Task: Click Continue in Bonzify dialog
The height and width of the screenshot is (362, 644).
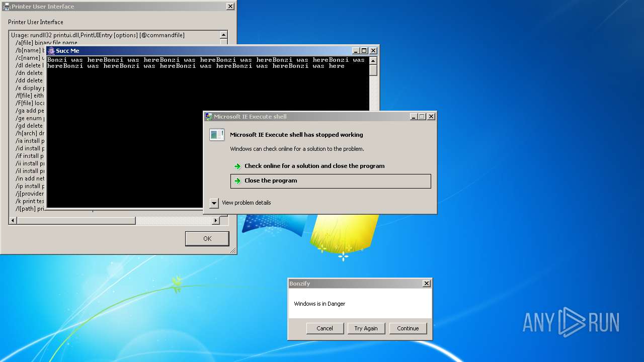Action: [408, 328]
